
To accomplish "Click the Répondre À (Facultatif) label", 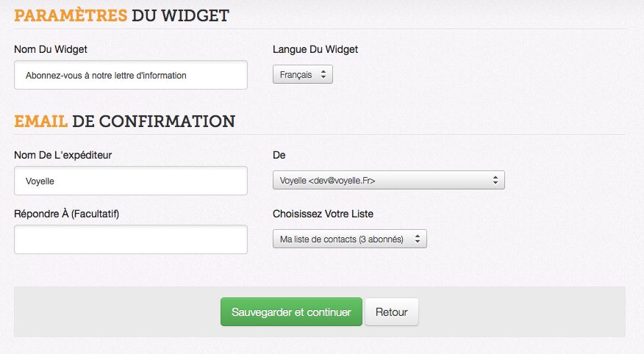I will pyautogui.click(x=66, y=214).
